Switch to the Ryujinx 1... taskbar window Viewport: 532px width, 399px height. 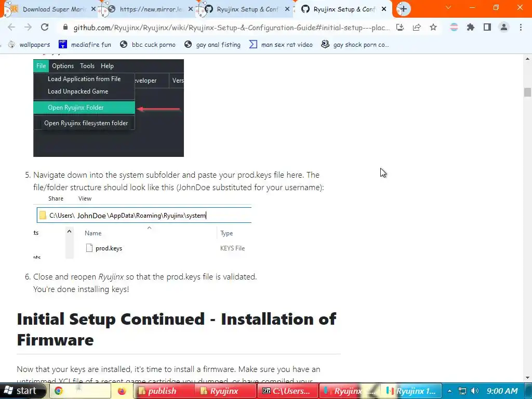pyautogui.click(x=411, y=391)
